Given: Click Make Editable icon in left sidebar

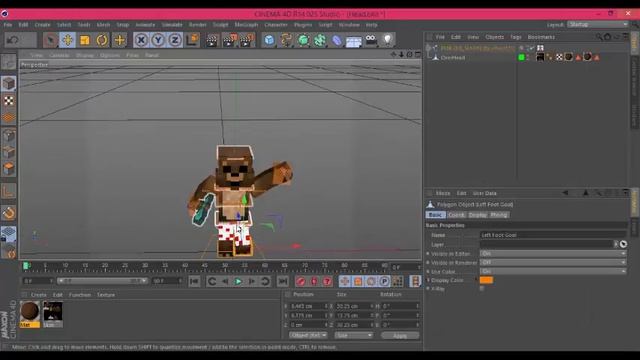Looking at the screenshot, I should tap(9, 62).
